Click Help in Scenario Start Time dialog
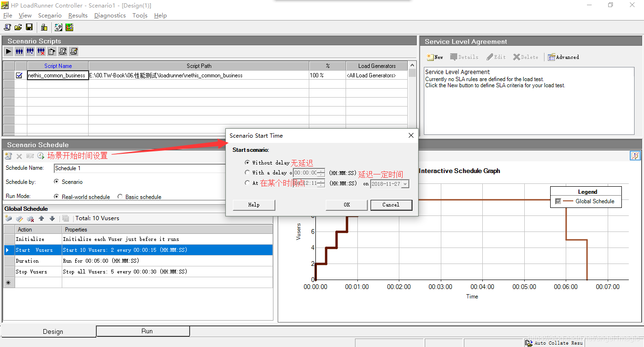This screenshot has height=347, width=644. tap(254, 205)
